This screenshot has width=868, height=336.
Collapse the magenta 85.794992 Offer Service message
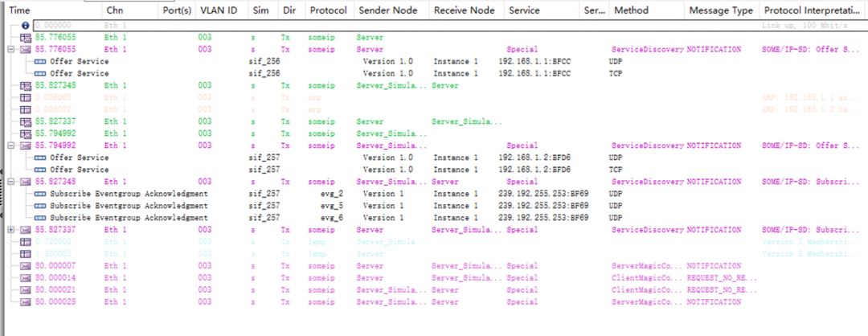tap(11, 145)
